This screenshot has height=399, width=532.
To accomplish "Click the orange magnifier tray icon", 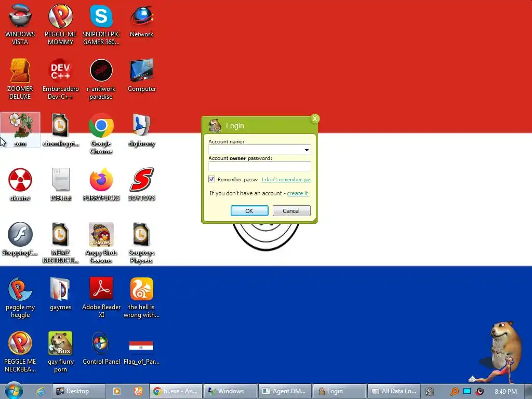I will [454, 392].
